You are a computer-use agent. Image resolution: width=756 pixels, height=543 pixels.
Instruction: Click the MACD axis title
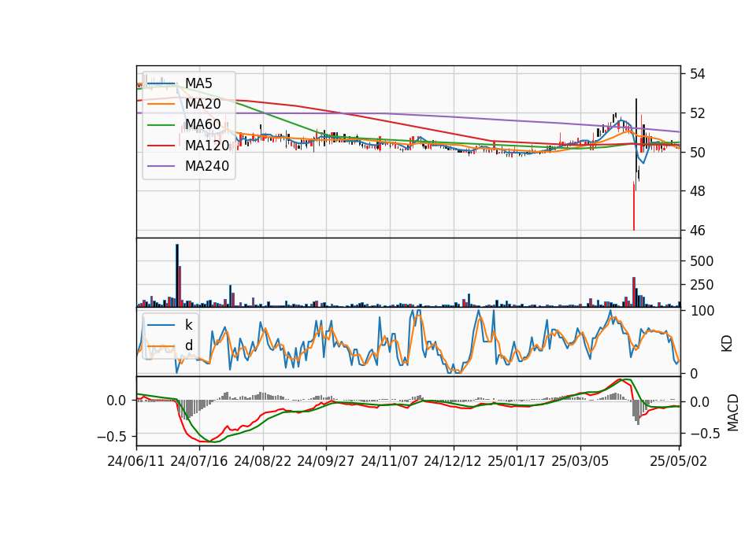(x=732, y=412)
